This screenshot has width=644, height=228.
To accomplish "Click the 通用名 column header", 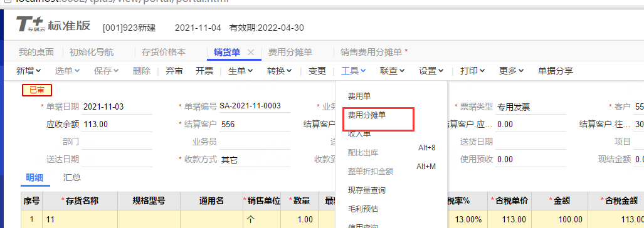I will point(211,201).
